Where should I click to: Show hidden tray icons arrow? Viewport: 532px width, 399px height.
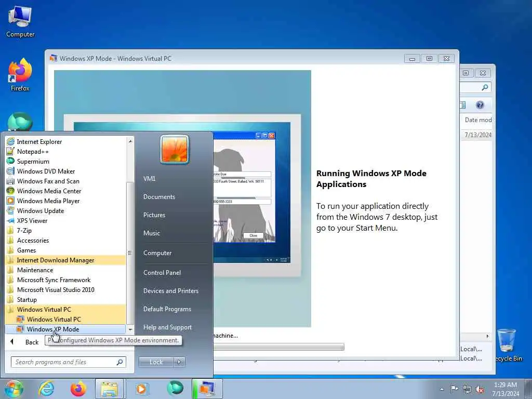pos(442,389)
